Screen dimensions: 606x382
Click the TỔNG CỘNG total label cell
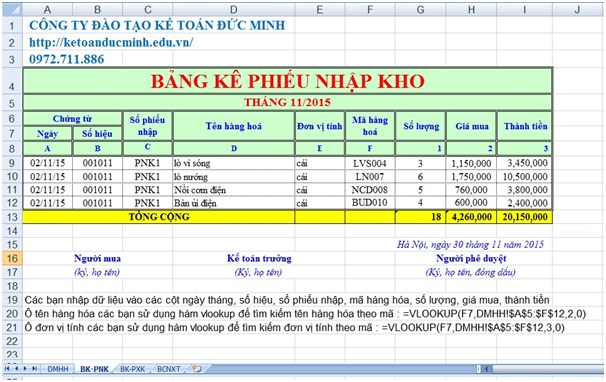click(x=159, y=217)
